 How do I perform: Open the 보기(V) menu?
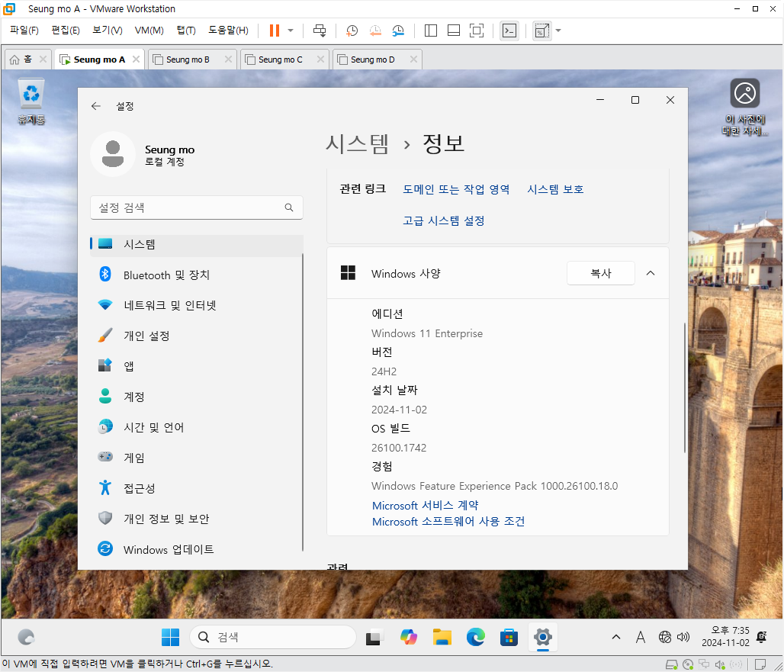pos(107,30)
